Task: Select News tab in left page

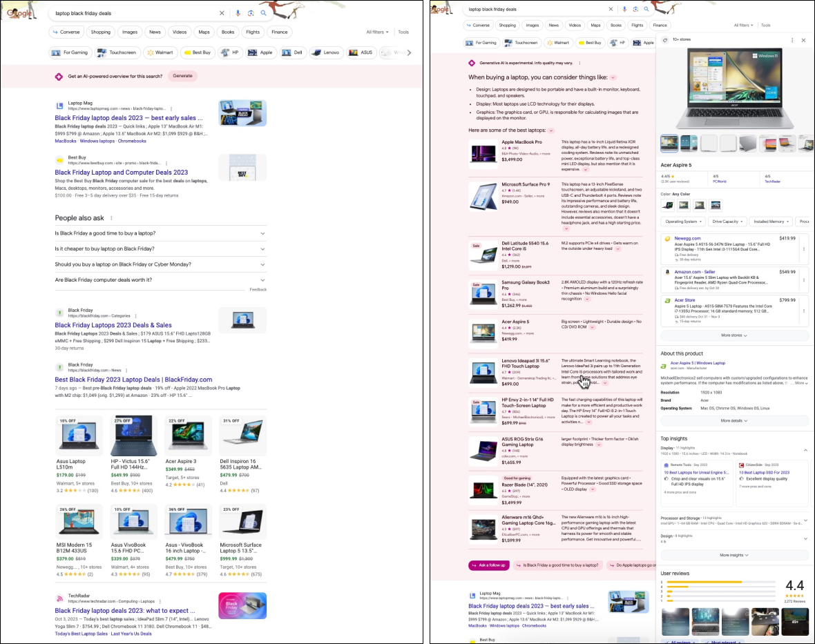Action: (x=155, y=32)
